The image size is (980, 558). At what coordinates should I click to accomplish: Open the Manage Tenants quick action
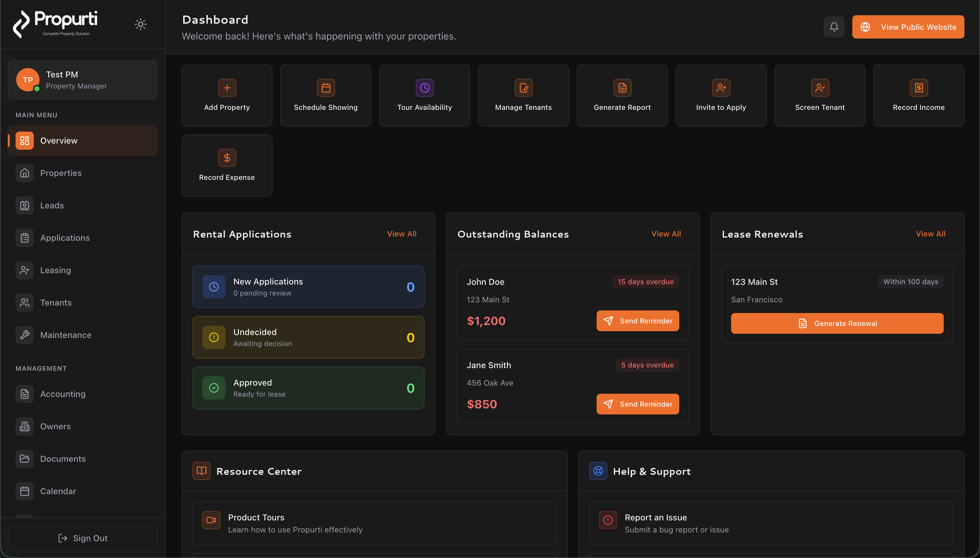pyautogui.click(x=523, y=96)
